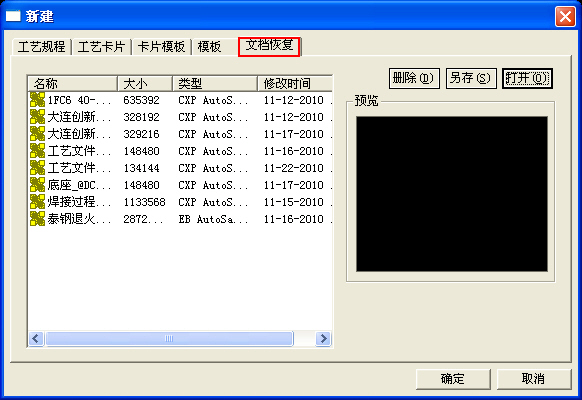The height and width of the screenshot is (400, 582).
Task: Switch to the 卡片模板 tab
Action: (161, 47)
